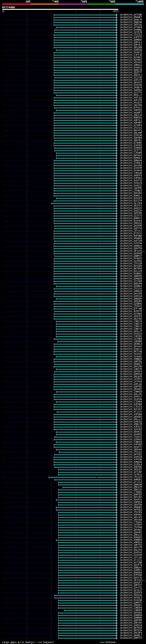The height and width of the screenshot is (644, 146).
Task: Click the UniRef100_Q70AP4 label
Action: click(x=131, y=27)
